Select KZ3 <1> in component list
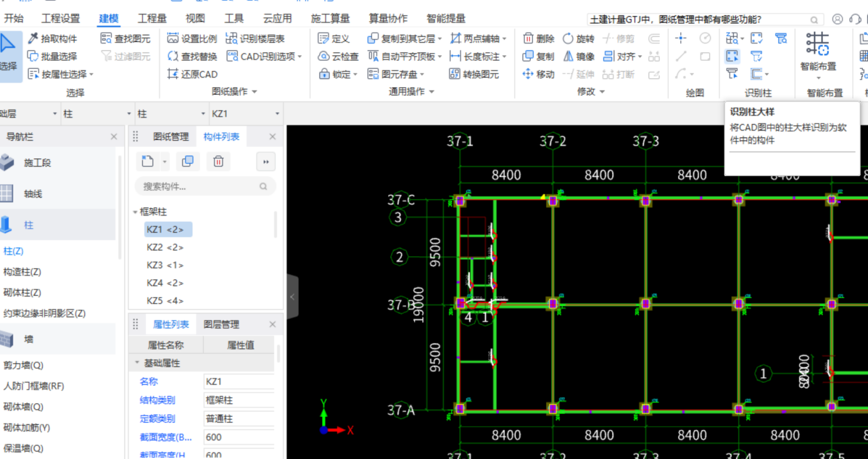 click(165, 265)
